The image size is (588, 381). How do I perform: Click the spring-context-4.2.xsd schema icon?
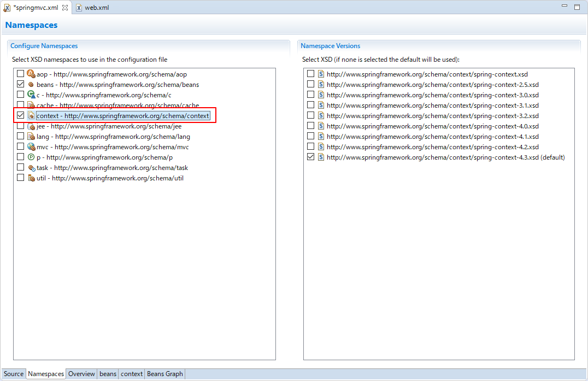pos(321,146)
